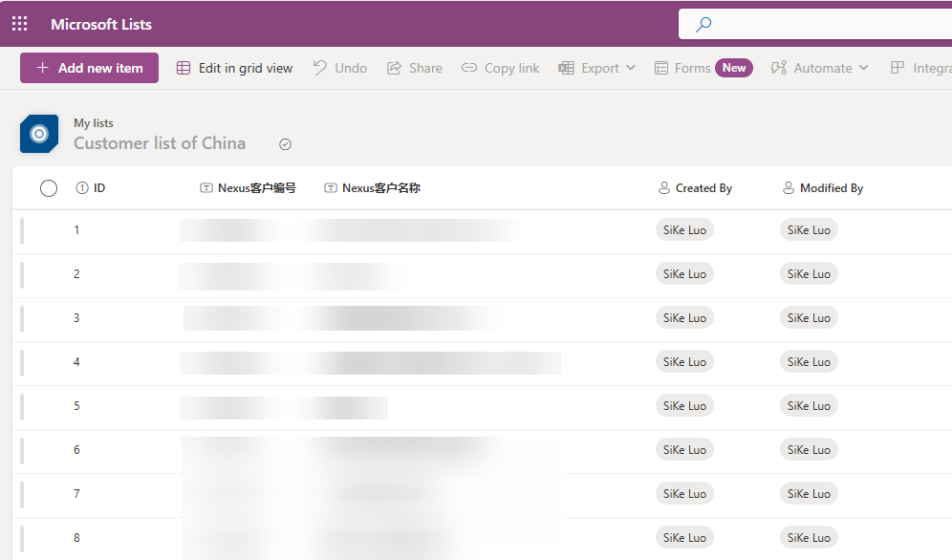Select the row with ID 2

coord(482,274)
